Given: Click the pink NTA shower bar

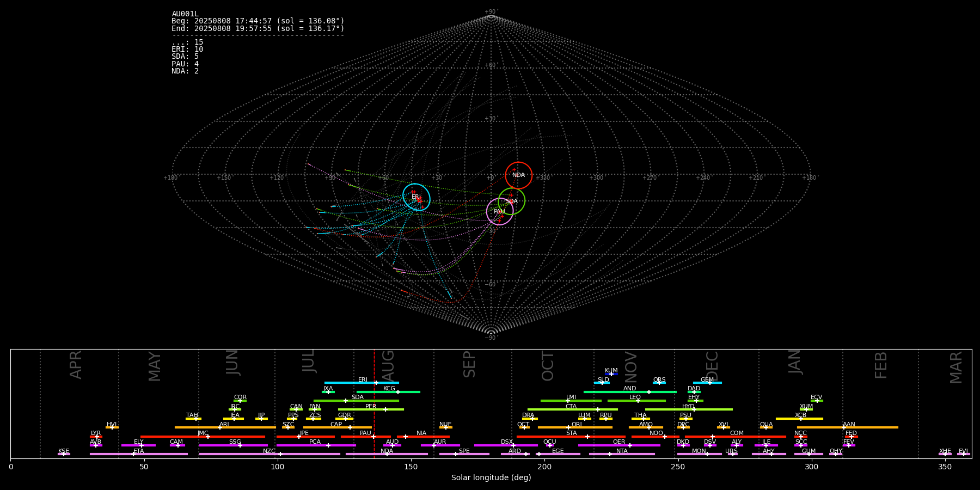Looking at the screenshot, I should [622, 454].
